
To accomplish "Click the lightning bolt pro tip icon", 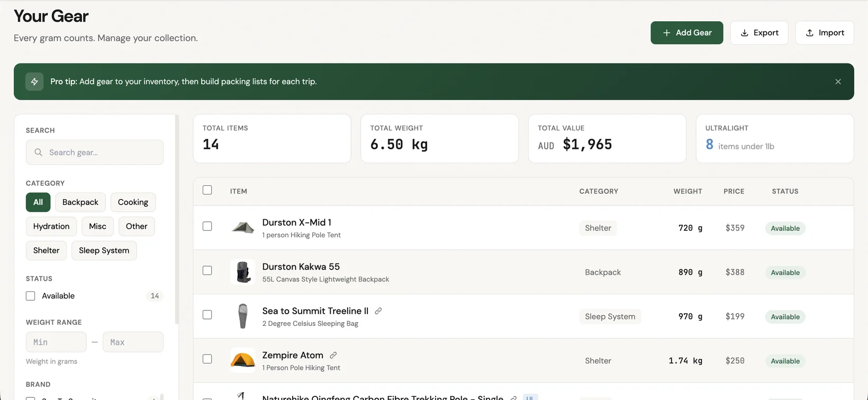I will point(34,82).
